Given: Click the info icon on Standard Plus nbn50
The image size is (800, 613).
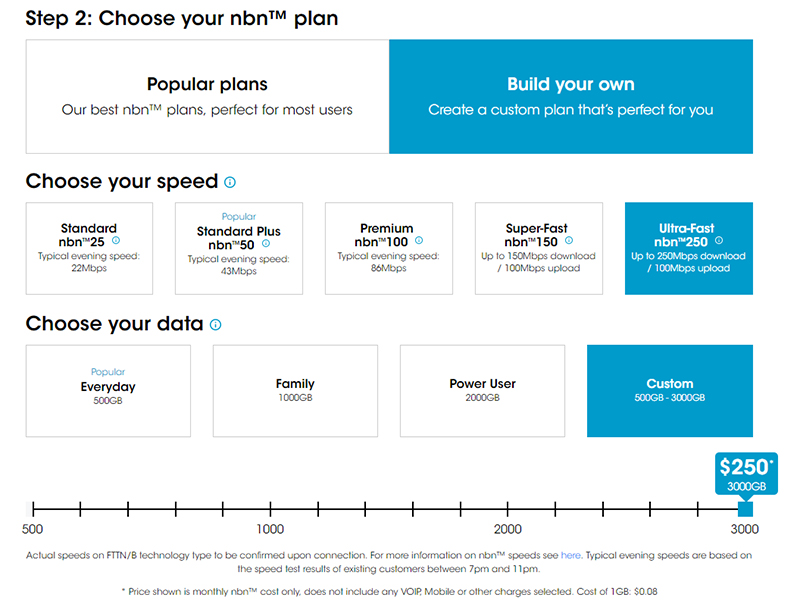Looking at the screenshot, I should coord(266,243).
